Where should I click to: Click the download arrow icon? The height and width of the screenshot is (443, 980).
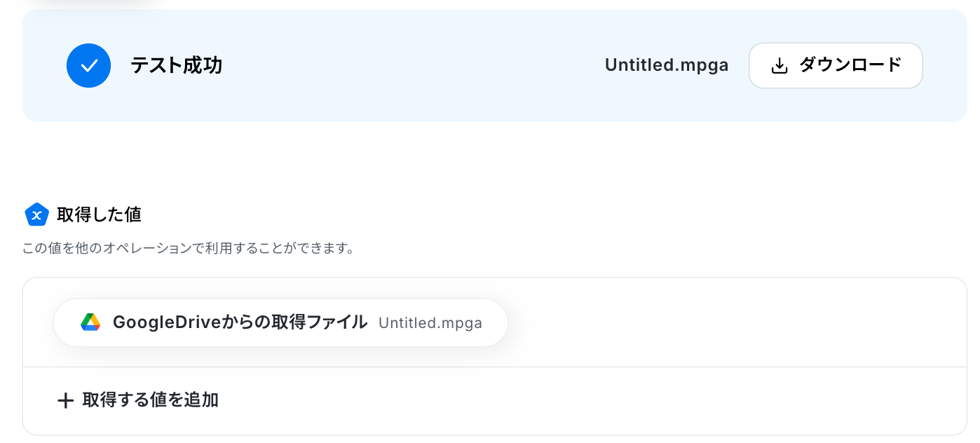pyautogui.click(x=779, y=66)
